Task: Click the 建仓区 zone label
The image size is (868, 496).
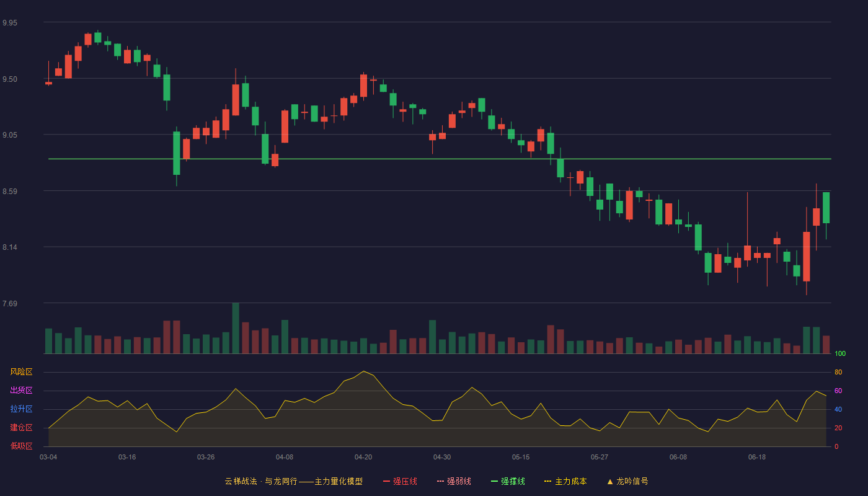Action: tap(21, 428)
